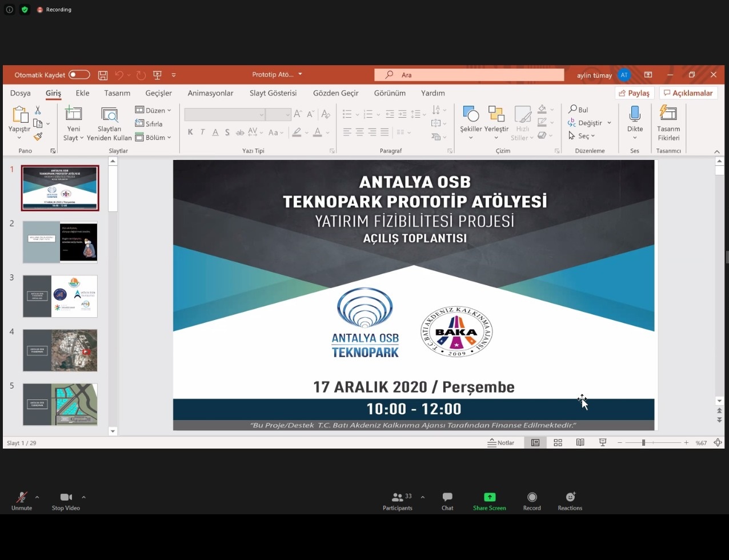Click Fit slide to window icon
The height and width of the screenshot is (560, 729).
point(718,443)
